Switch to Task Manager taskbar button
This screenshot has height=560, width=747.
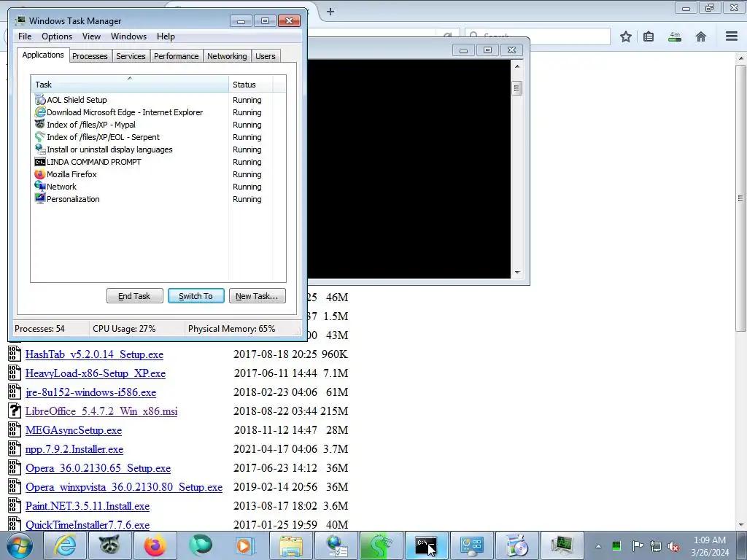pos(562,545)
